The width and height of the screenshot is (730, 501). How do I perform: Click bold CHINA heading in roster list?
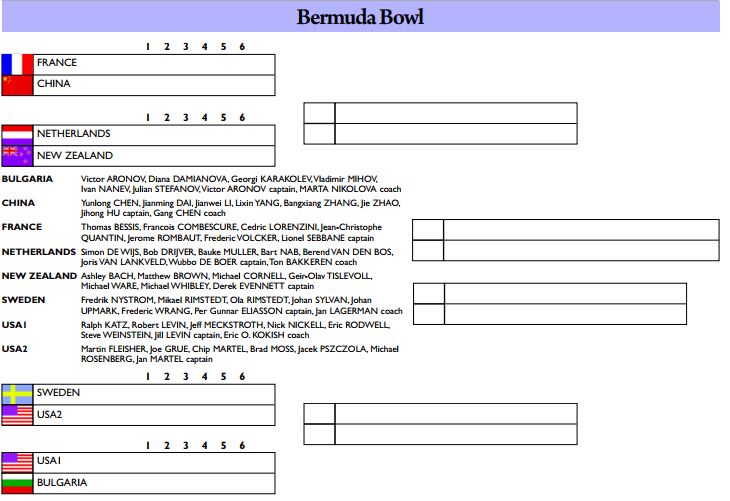tap(18, 203)
